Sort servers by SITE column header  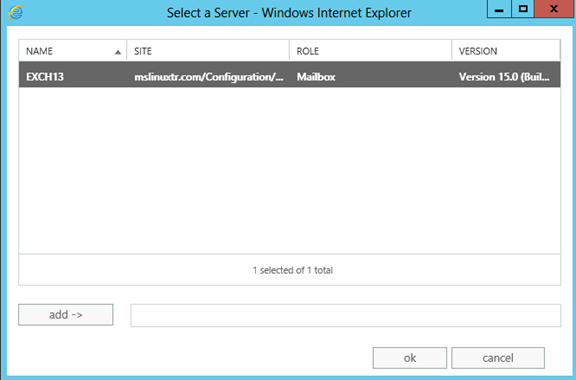tap(208, 51)
